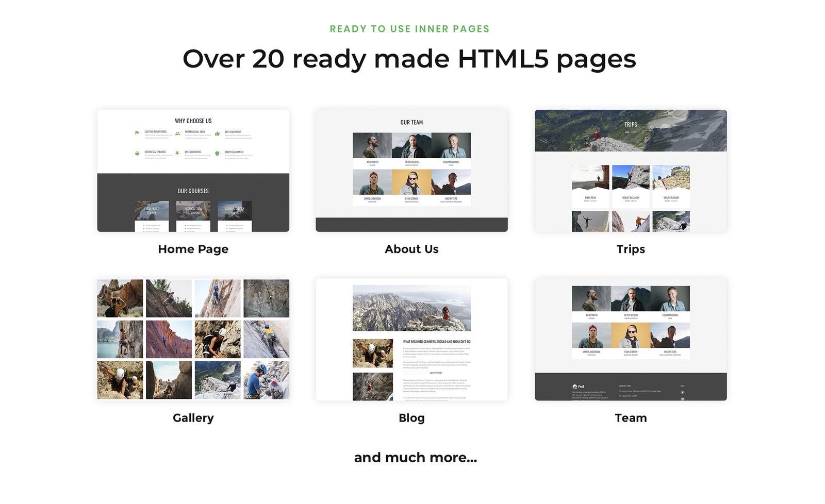Open the Pikes Peak trip thumbnail

590,178
